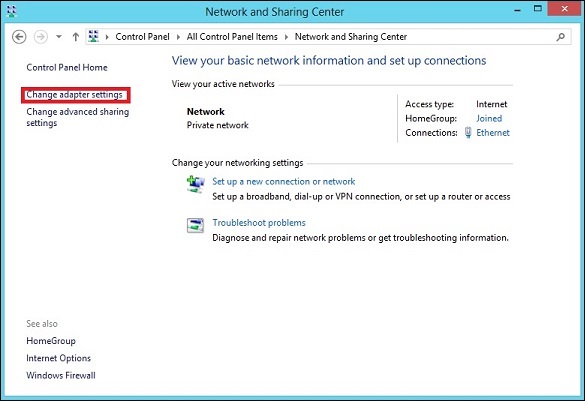Click the Ethernet connection plug icon
585x401 pixels.
pos(468,132)
